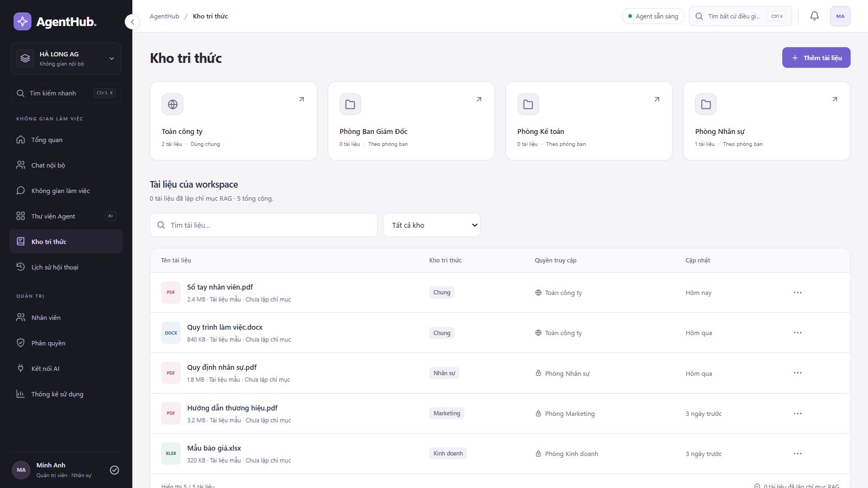Open Lịch sử hội thoại in the sidebar
The height and width of the screenshot is (488, 868).
[x=66, y=267]
